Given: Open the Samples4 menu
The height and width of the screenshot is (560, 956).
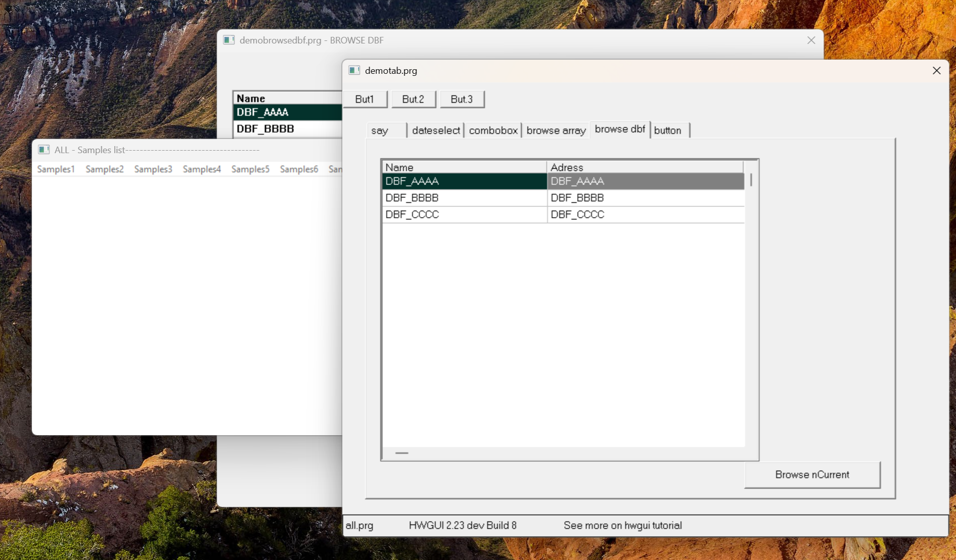Looking at the screenshot, I should click(202, 169).
